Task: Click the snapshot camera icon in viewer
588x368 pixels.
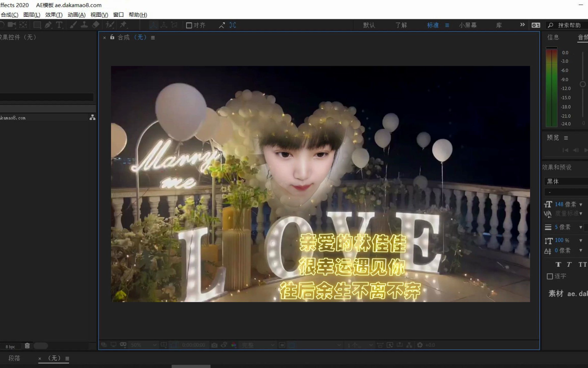Action: [214, 345]
